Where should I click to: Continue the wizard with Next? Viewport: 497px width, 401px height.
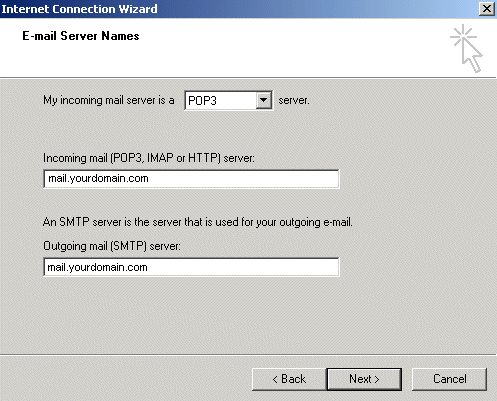tap(364, 379)
